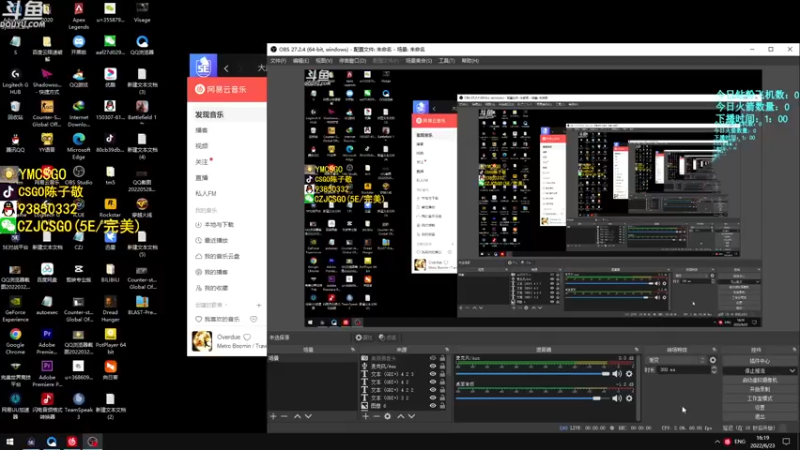Move the selected source down
The width and height of the screenshot is (800, 450).
pyautogui.click(x=412, y=416)
